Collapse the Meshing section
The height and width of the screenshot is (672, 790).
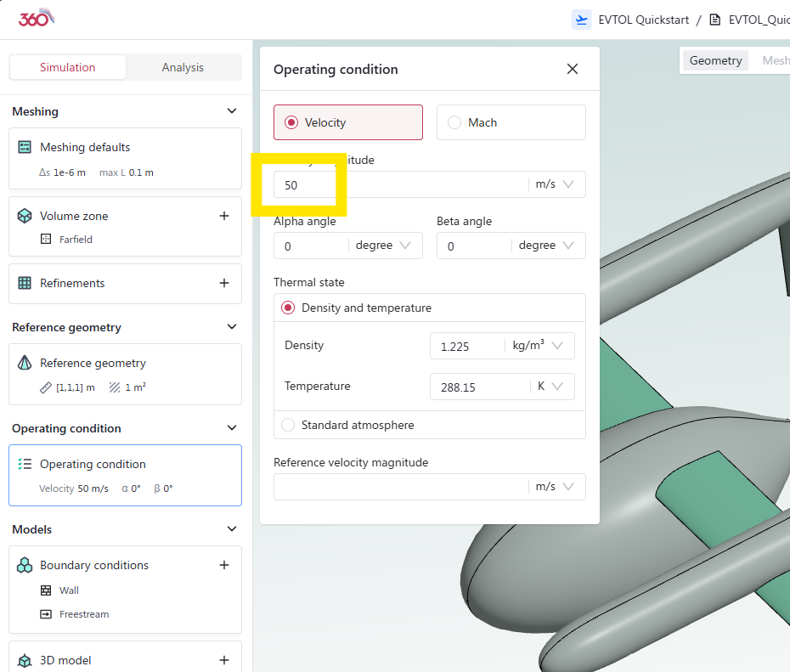[x=232, y=111]
